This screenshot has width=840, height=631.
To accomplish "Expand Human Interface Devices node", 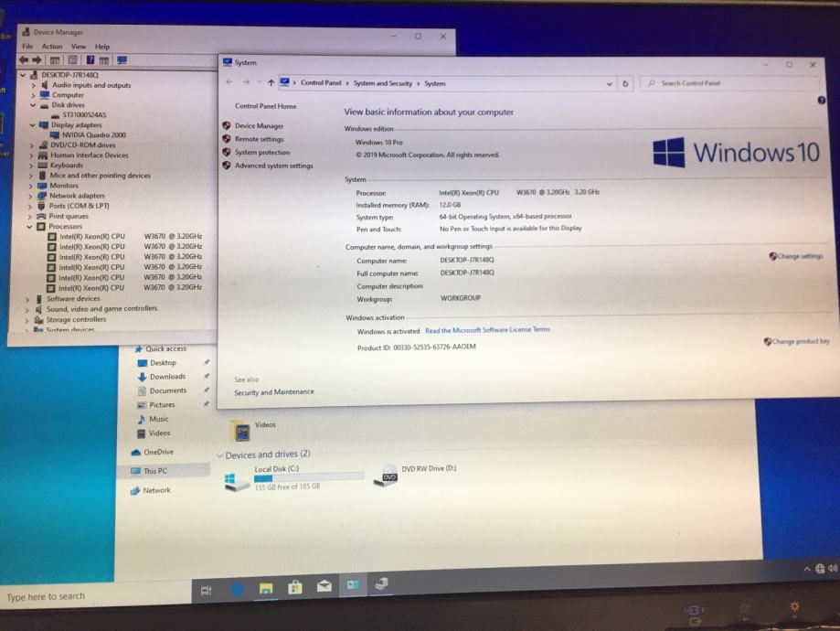I will [31, 155].
